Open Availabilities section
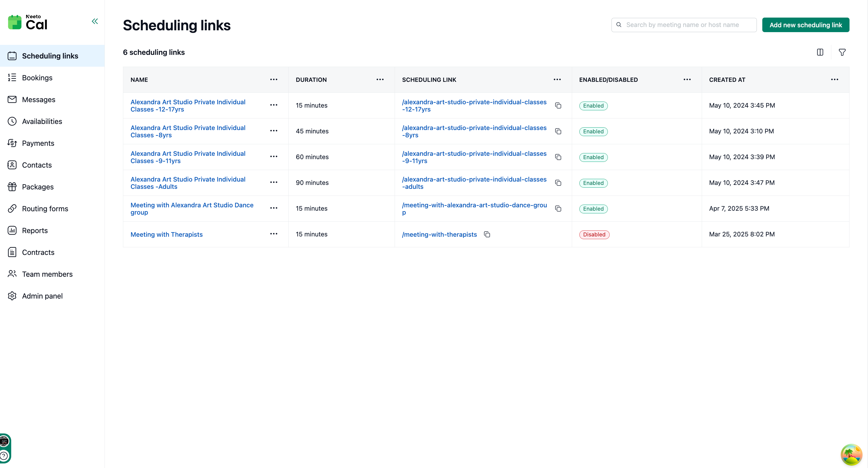Screen dimensions: 868x468 click(52, 121)
